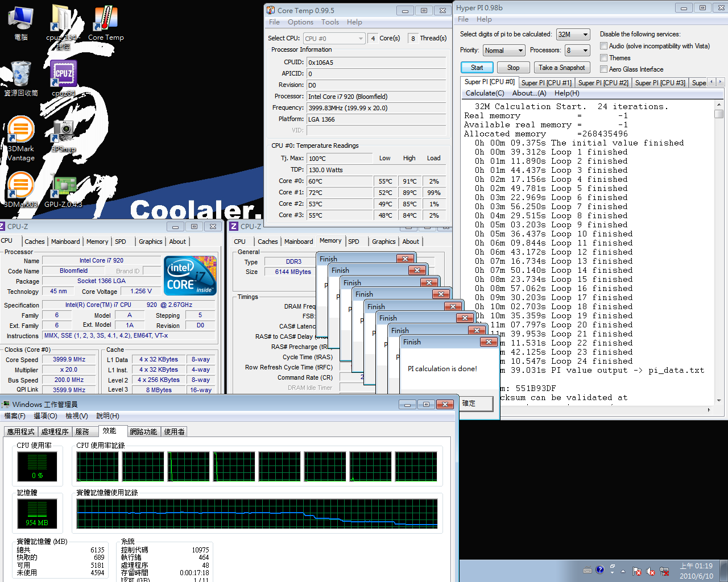The image size is (728, 582).
Task: Open the Priority Normal dropdown in Hyper PI
Action: tap(504, 50)
